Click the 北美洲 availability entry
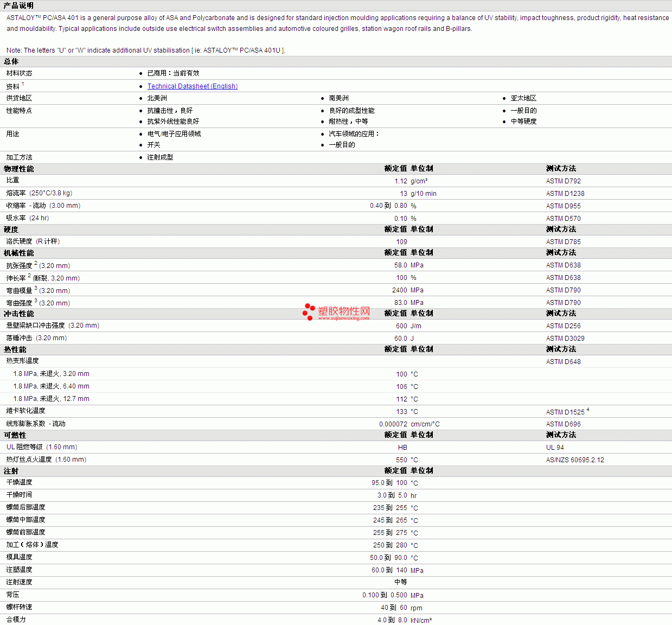 coord(157,98)
